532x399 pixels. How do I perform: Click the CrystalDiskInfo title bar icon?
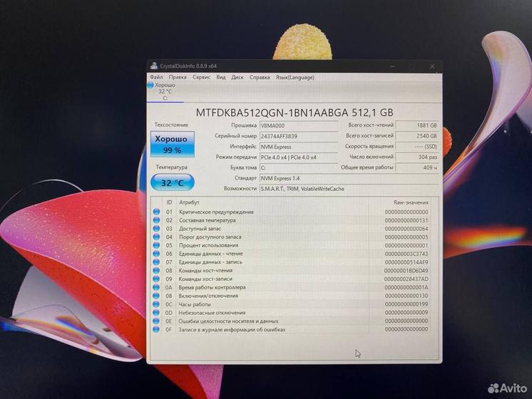point(154,66)
